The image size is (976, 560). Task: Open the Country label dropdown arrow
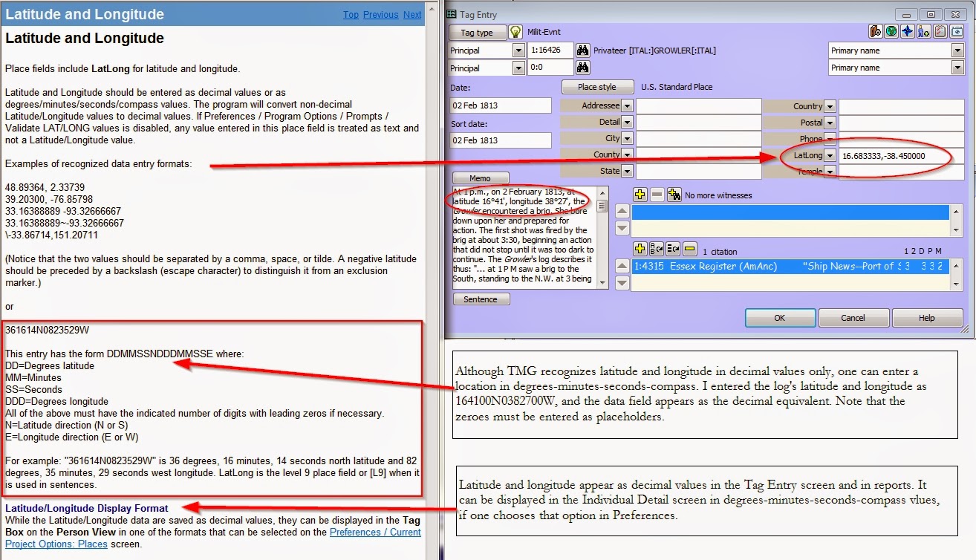tap(830, 106)
